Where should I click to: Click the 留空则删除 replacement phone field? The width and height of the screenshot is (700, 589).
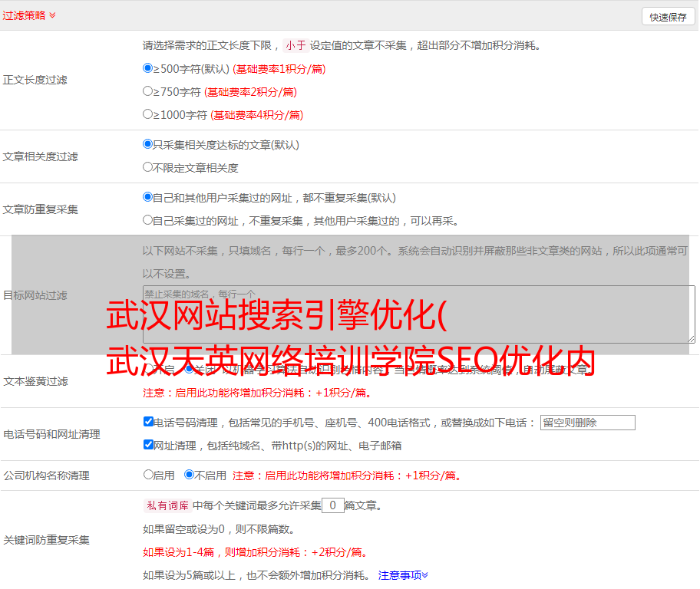587,423
